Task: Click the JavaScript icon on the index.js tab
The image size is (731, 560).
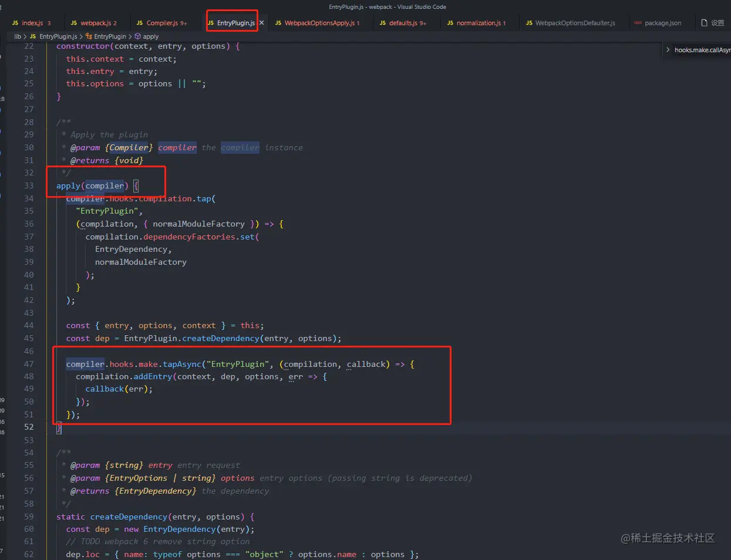Action: (x=15, y=22)
